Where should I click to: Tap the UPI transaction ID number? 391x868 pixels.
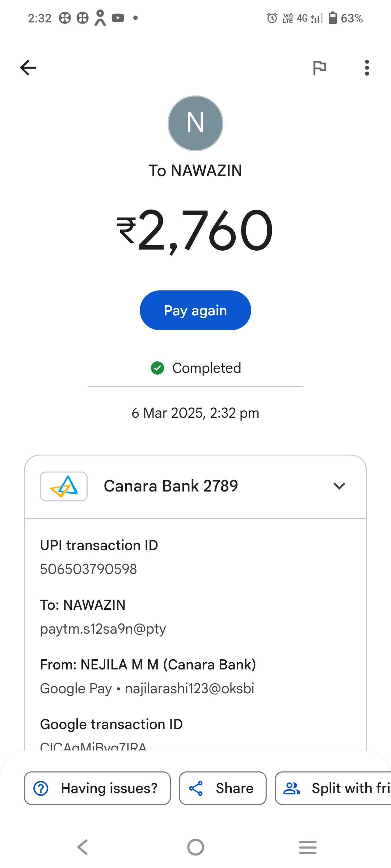[x=88, y=569]
